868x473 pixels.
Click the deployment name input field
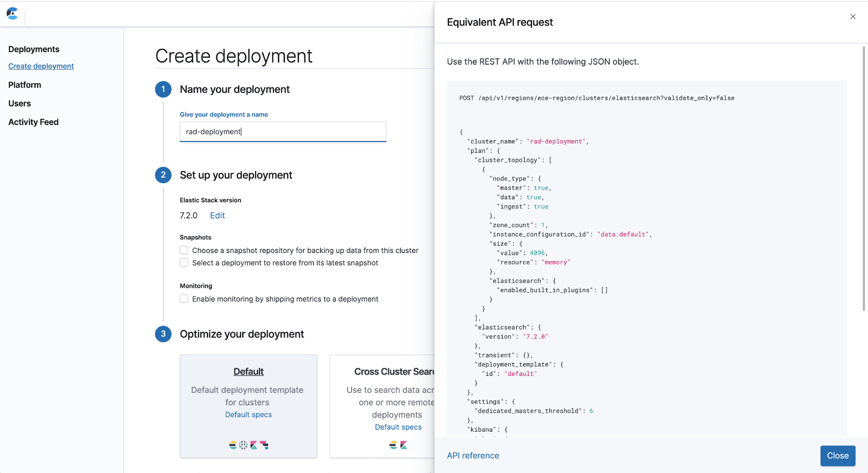(283, 131)
